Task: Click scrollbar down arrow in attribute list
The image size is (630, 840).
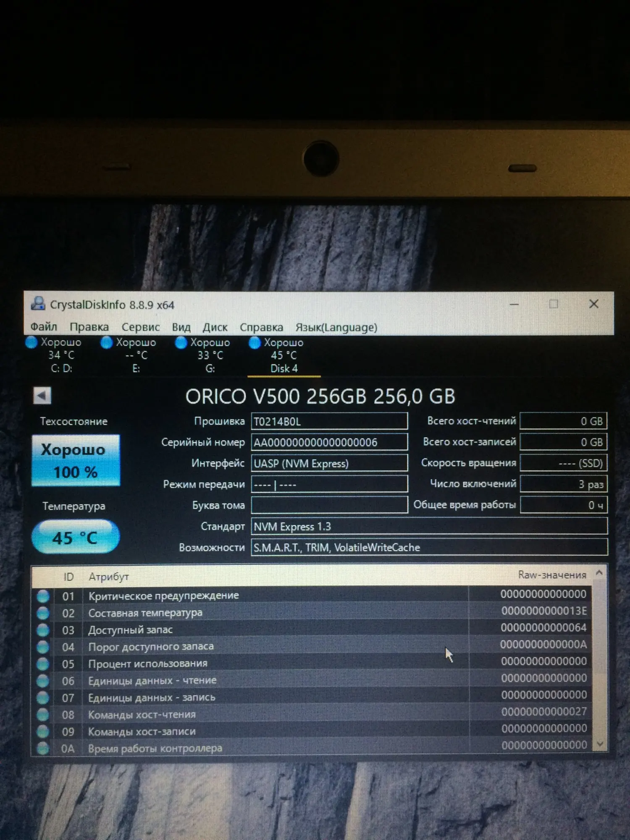Action: point(600,744)
